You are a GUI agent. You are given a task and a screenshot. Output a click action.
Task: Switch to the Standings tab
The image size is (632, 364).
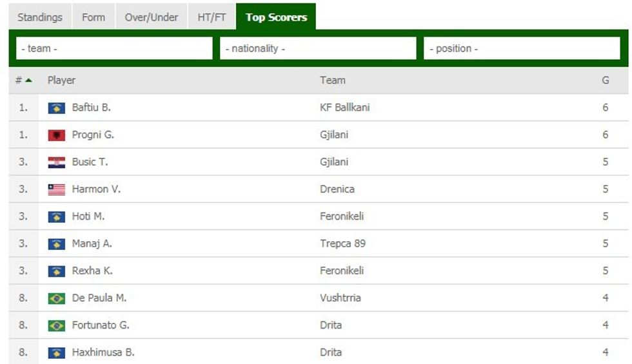click(40, 17)
